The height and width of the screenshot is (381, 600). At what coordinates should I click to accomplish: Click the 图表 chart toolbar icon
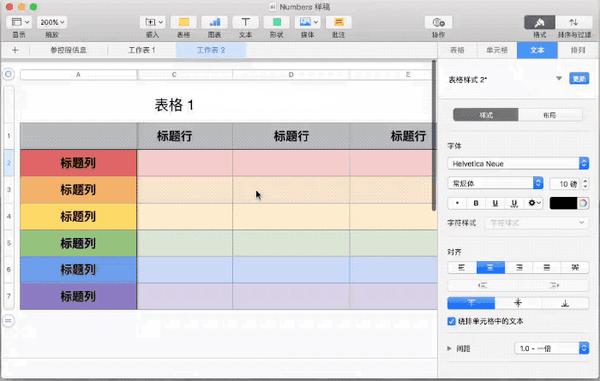pyautogui.click(x=214, y=22)
